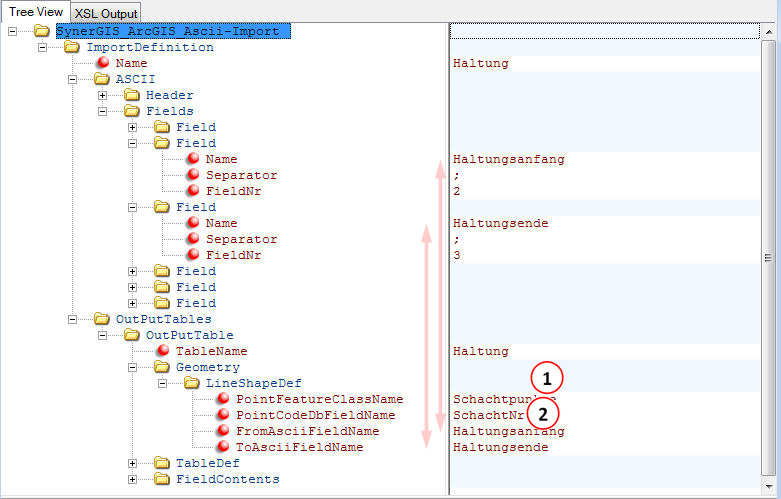Click the red PointFeatureClassName attribute icon
This screenshot has width=781, height=499.
pos(223,399)
